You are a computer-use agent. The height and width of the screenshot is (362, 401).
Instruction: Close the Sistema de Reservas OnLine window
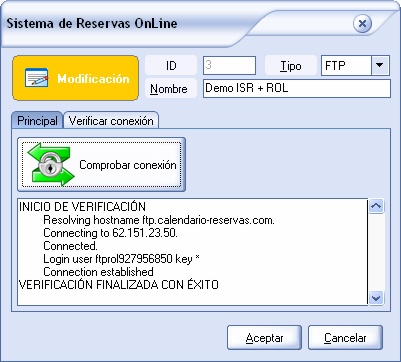coord(362,24)
